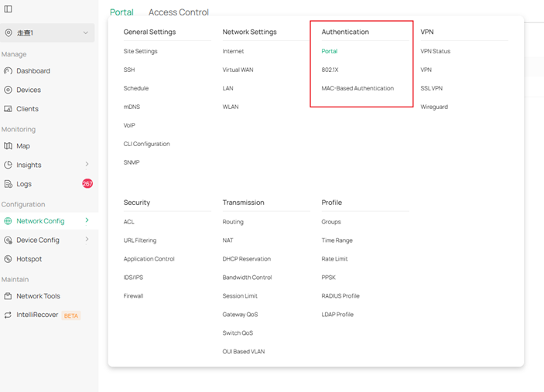Open Dashboard from the sidebar
Image resolution: width=544 pixels, height=392 pixels.
33,71
